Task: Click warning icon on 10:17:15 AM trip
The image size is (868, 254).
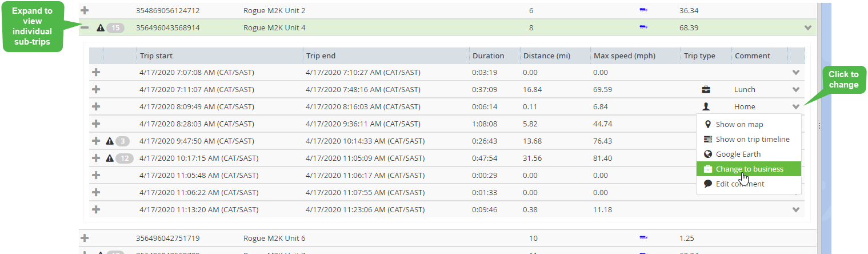Action: coord(110,158)
